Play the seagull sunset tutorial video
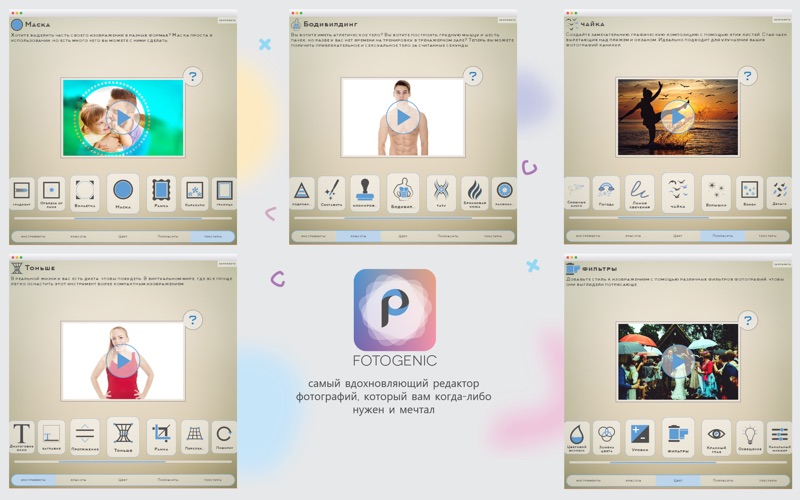The height and width of the screenshot is (500, 800). [x=678, y=117]
